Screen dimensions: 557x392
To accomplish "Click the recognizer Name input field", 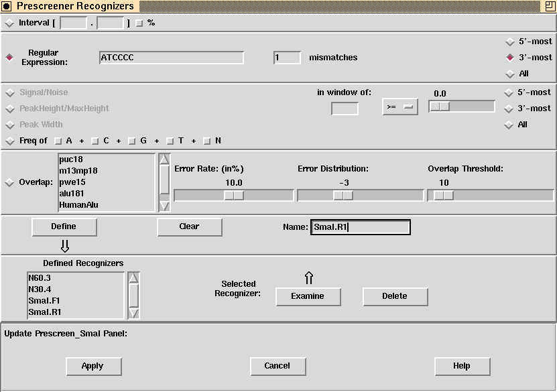I will (x=360, y=227).
